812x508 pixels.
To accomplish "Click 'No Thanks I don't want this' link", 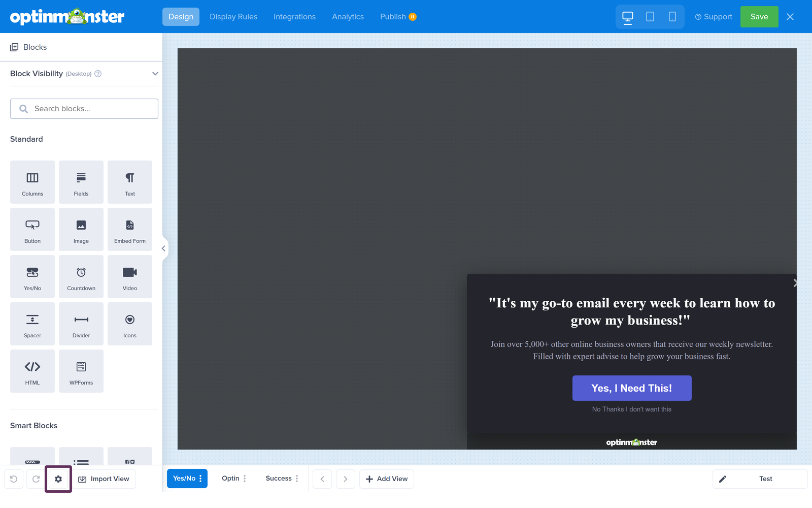I will click(x=632, y=409).
